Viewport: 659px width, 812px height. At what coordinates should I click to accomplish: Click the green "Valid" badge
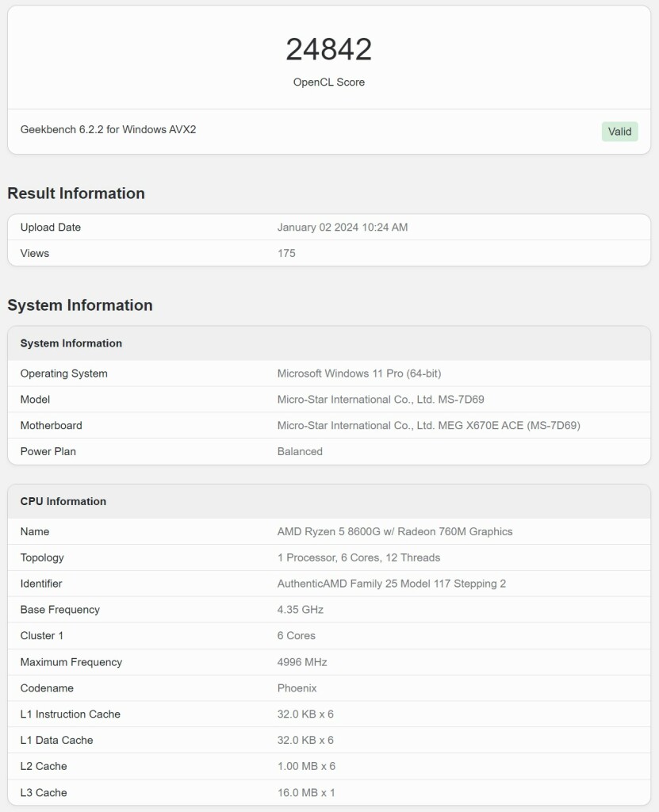coord(619,132)
